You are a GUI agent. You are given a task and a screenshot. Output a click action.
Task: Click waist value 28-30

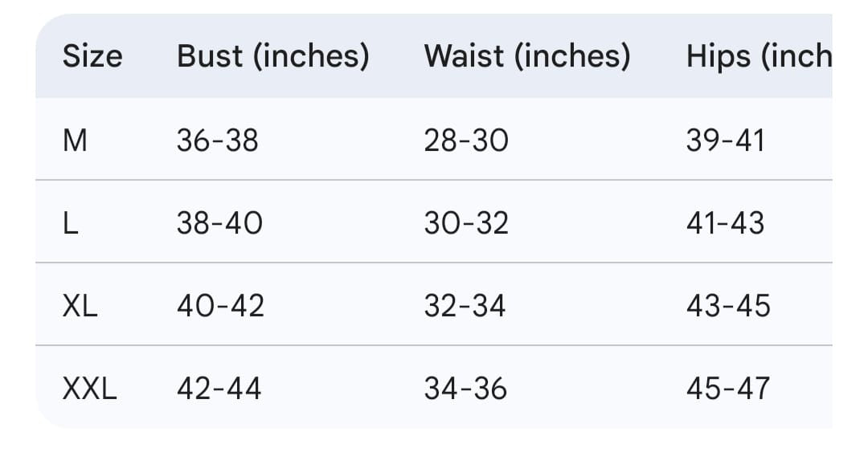[466, 140]
